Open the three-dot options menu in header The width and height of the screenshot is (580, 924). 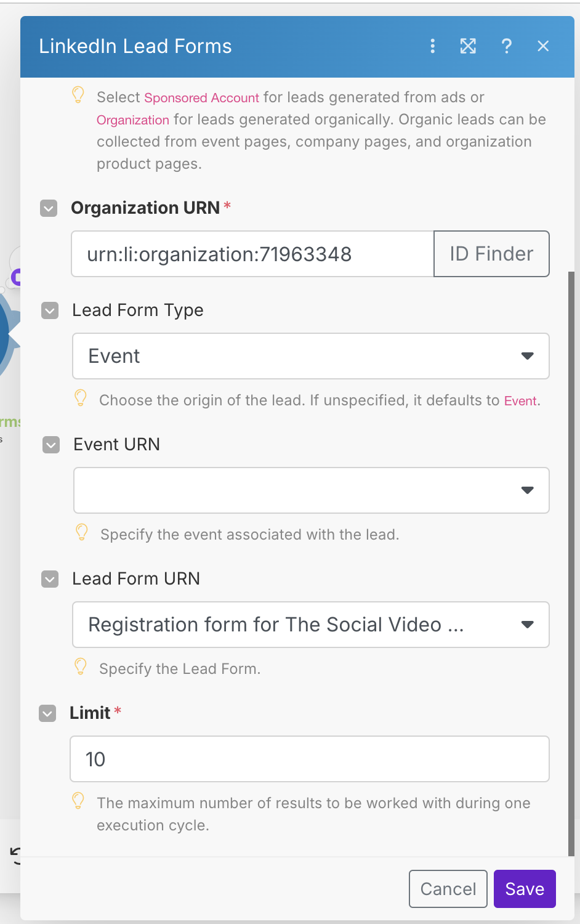tap(433, 46)
